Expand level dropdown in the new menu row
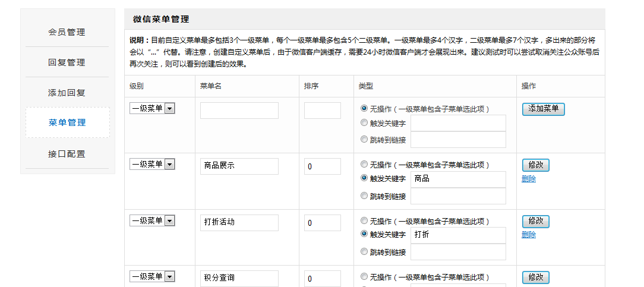This screenshot has width=644, height=287. pos(169,109)
